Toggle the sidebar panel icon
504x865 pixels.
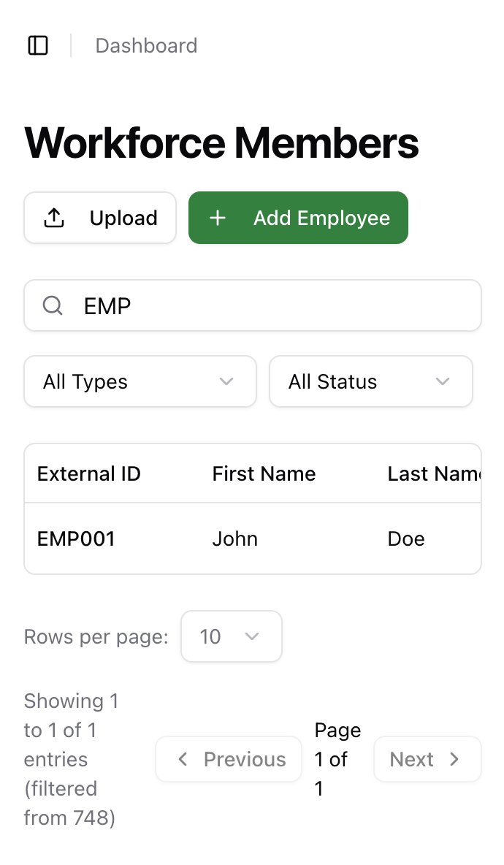38,45
